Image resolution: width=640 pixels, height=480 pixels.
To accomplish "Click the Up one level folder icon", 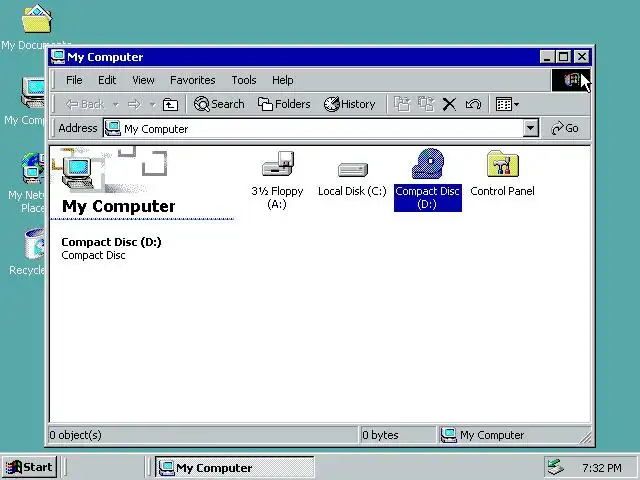I will point(170,104).
